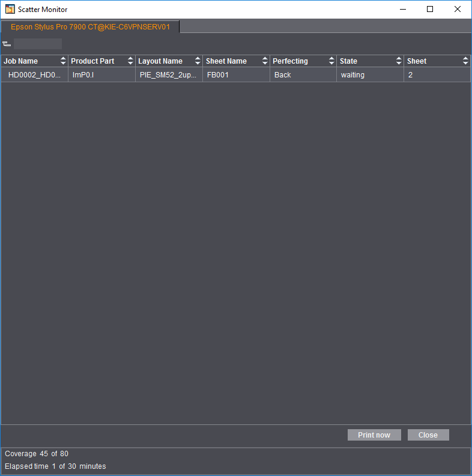Sort by the Product Part column arrows
This screenshot has height=476, width=472.
pyautogui.click(x=130, y=61)
